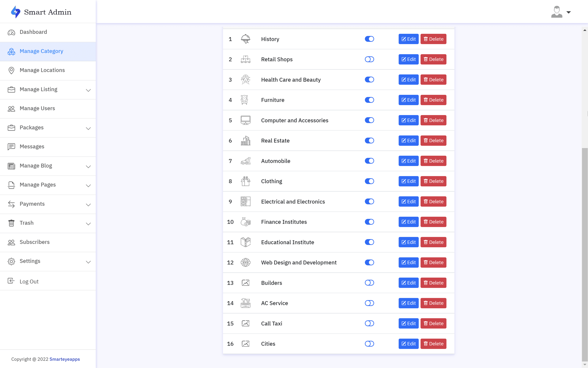Screen dimensions: 588x368
Task: Enable the Retail Shops toggle
Action: coord(369,59)
